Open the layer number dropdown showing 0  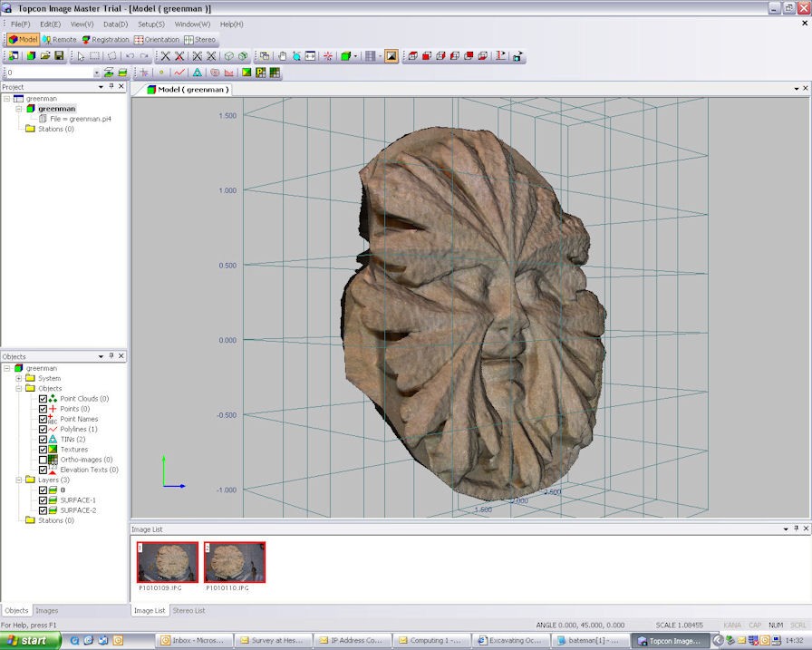(x=95, y=73)
